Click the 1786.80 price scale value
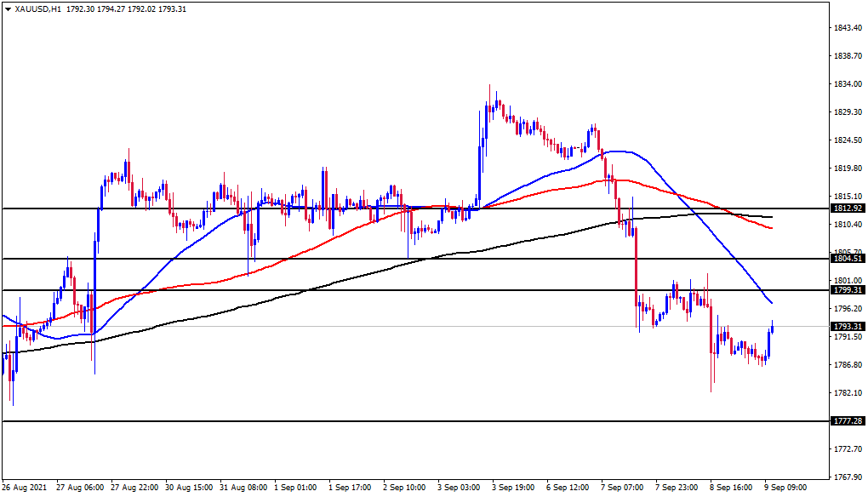This screenshot has height=497, width=868. [x=848, y=365]
